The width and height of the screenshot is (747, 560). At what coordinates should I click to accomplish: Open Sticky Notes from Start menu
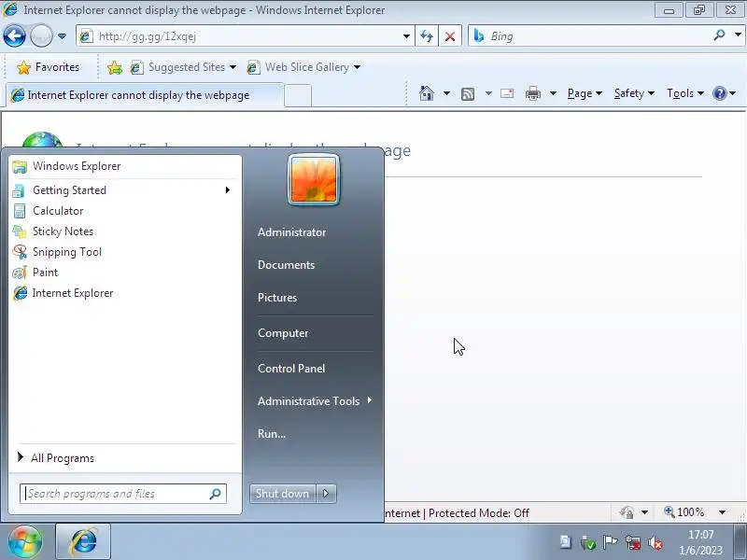pyautogui.click(x=124, y=231)
